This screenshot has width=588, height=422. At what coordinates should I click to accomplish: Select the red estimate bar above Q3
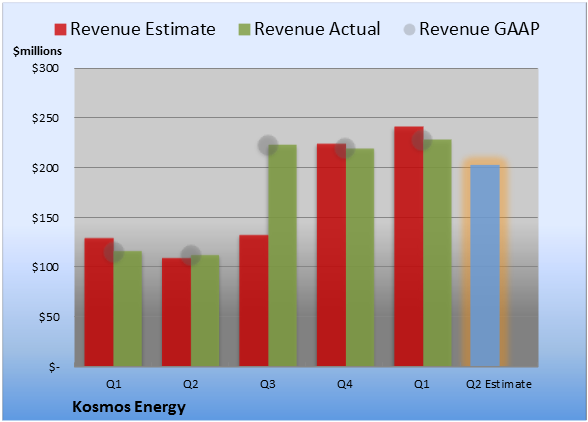254,301
